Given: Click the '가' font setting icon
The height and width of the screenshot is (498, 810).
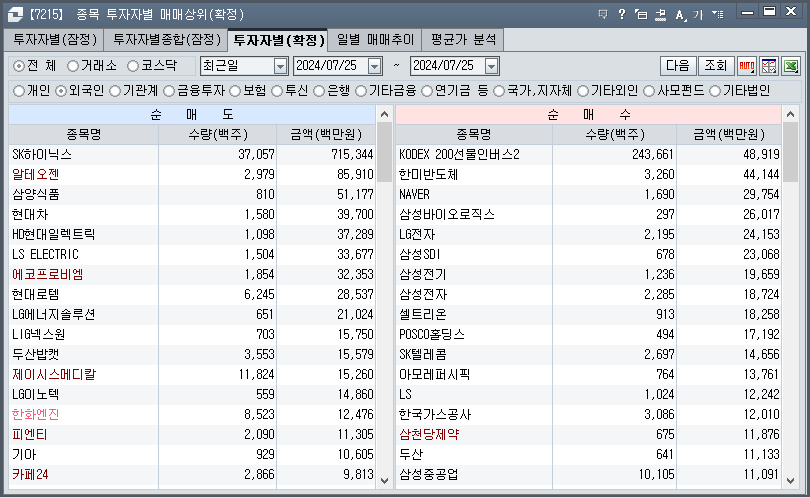Looking at the screenshot, I should point(698,14).
